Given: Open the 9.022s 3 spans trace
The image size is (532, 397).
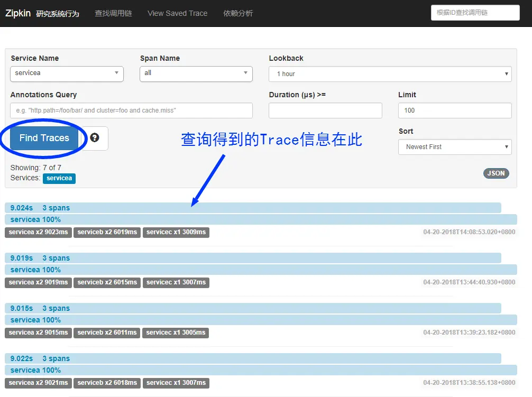Looking at the screenshot, I should (x=253, y=358).
